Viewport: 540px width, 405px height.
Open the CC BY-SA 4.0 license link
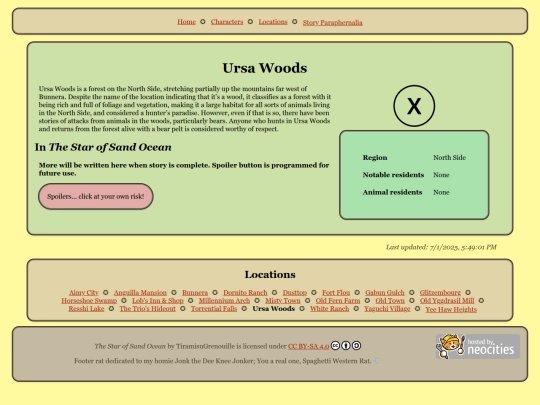(308, 346)
